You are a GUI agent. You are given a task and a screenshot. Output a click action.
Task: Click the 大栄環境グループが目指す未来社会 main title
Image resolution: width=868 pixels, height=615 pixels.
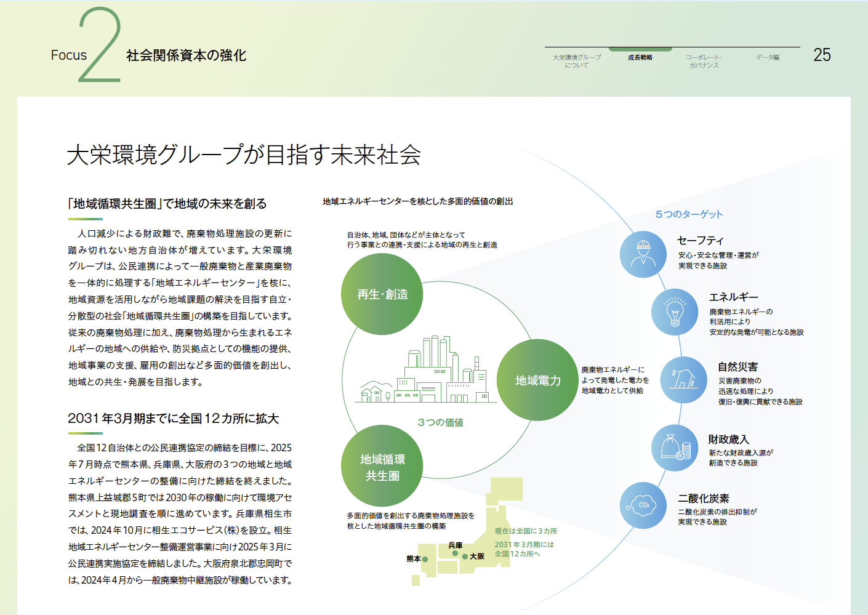tap(244, 155)
